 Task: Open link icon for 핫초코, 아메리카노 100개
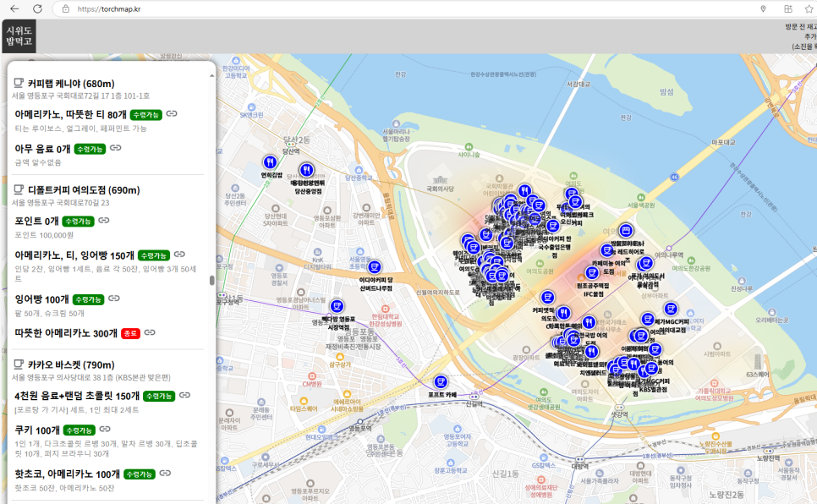(165, 474)
